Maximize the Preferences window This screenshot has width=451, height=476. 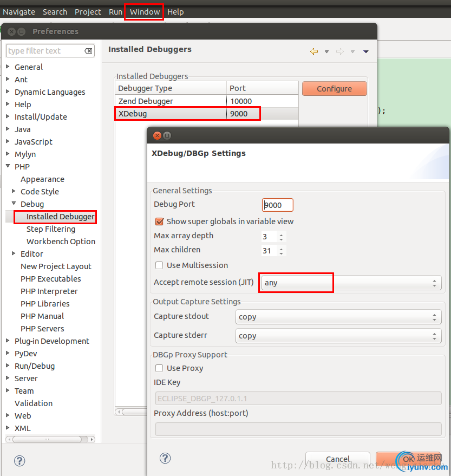click(x=21, y=31)
